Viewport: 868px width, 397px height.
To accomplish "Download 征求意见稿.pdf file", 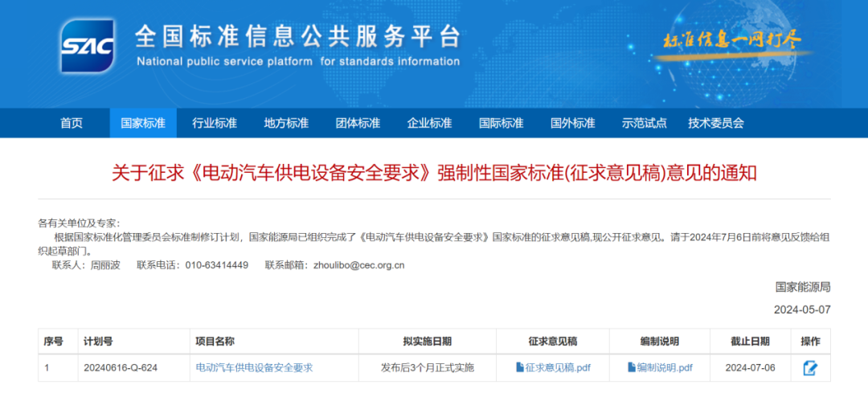I will click(x=558, y=367).
